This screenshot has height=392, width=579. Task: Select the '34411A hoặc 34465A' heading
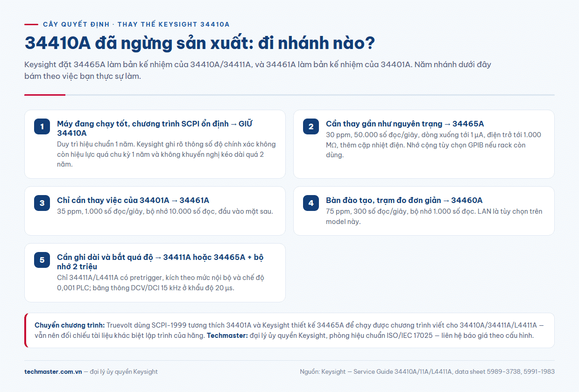click(x=161, y=262)
